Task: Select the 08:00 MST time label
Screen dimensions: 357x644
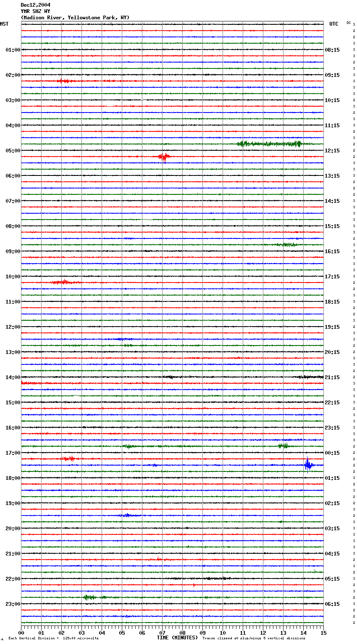Action: [13, 226]
